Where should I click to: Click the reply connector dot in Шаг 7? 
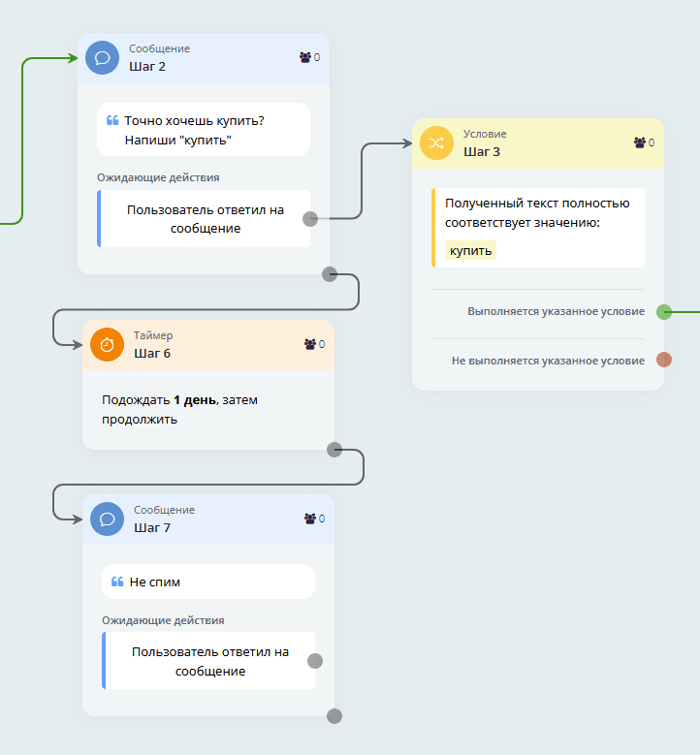pos(315,661)
